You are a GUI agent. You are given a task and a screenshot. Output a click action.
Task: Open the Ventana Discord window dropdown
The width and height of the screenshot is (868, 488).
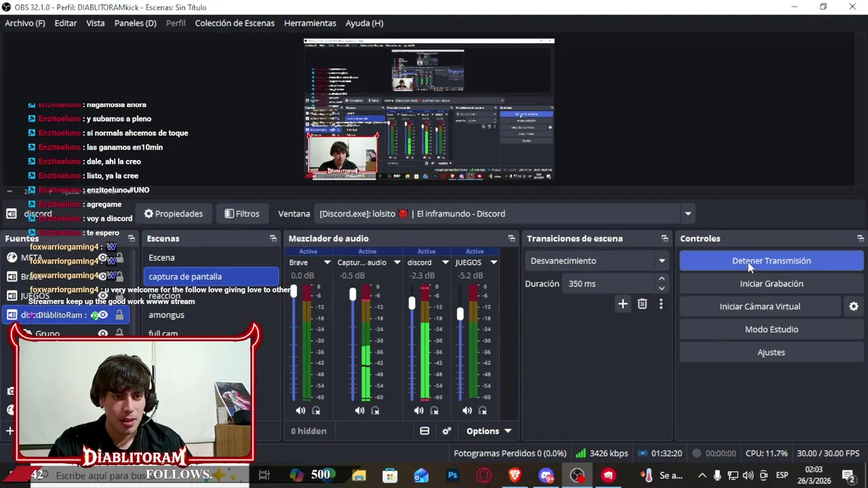(688, 213)
